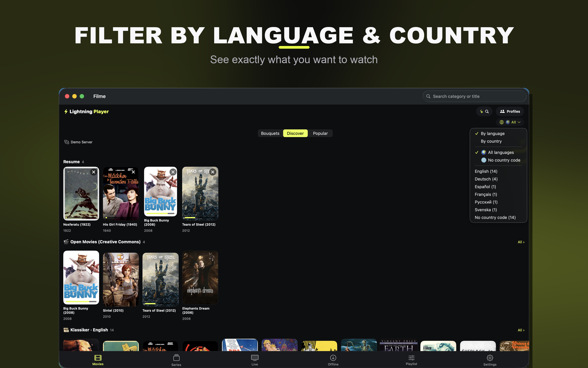Remove Tears of Steel from Resume

[x=213, y=172]
